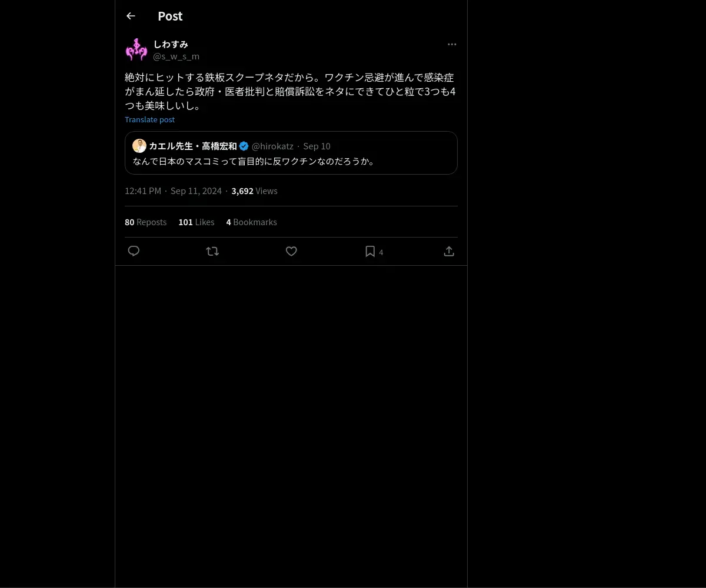Share the post via upload icon
Image resolution: width=706 pixels, height=588 pixels.
449,251
